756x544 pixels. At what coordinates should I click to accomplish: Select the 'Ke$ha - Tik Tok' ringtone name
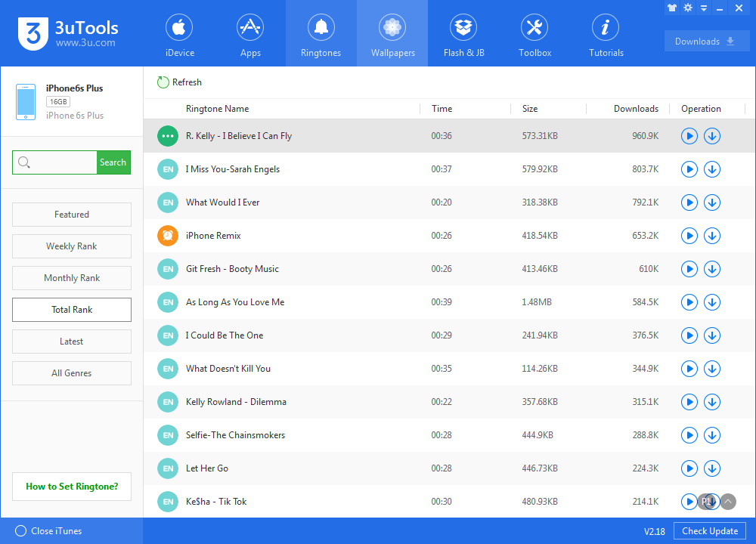point(216,502)
